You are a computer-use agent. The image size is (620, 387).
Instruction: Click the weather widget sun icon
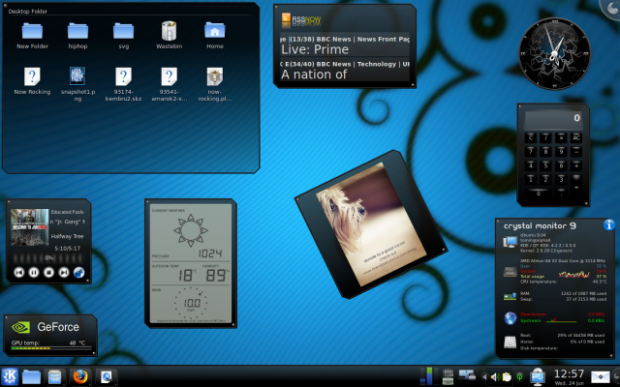191,230
